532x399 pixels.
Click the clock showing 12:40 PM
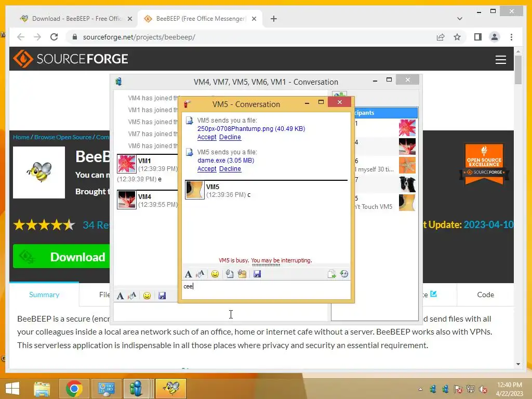click(x=509, y=385)
